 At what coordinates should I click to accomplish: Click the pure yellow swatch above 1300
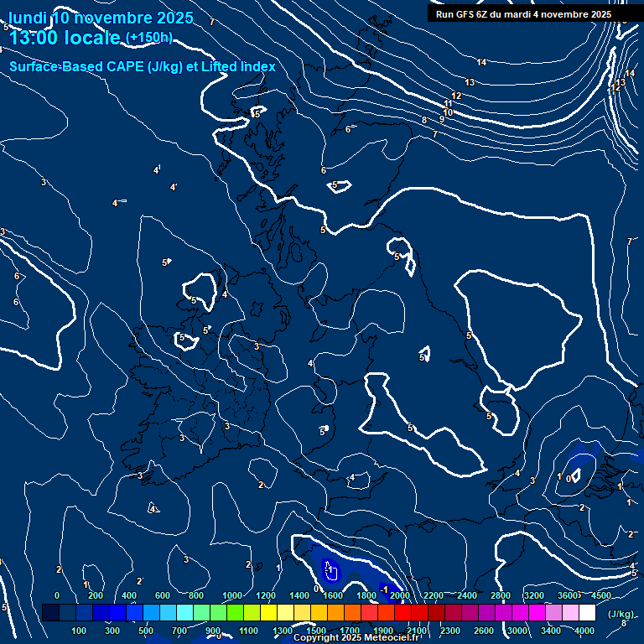coord(268,612)
